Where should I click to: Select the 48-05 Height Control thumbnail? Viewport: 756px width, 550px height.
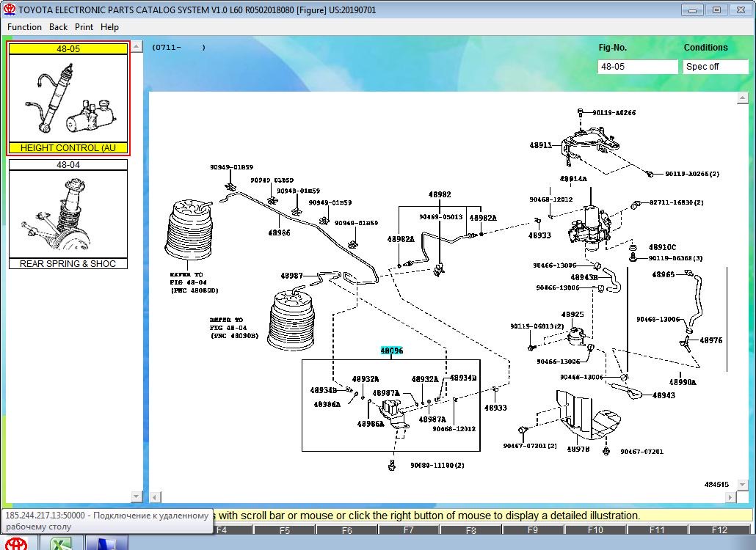click(69, 98)
